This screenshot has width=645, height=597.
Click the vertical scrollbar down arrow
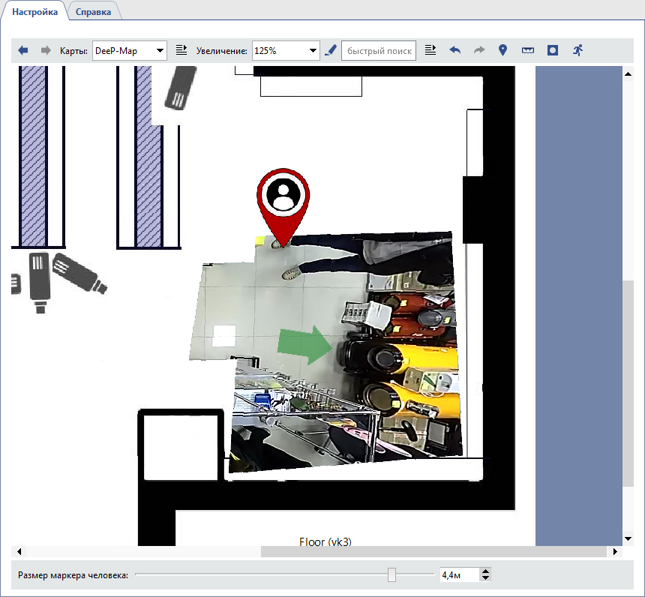click(628, 538)
